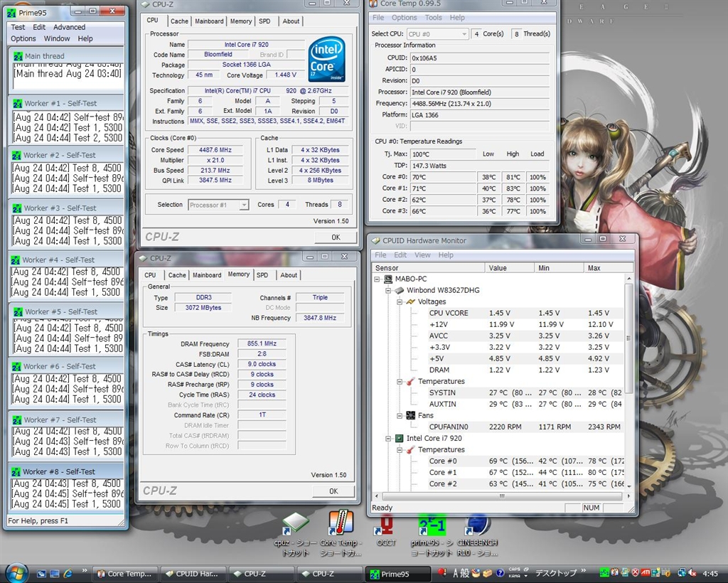Open Tools menu in Core Temp

(433, 18)
